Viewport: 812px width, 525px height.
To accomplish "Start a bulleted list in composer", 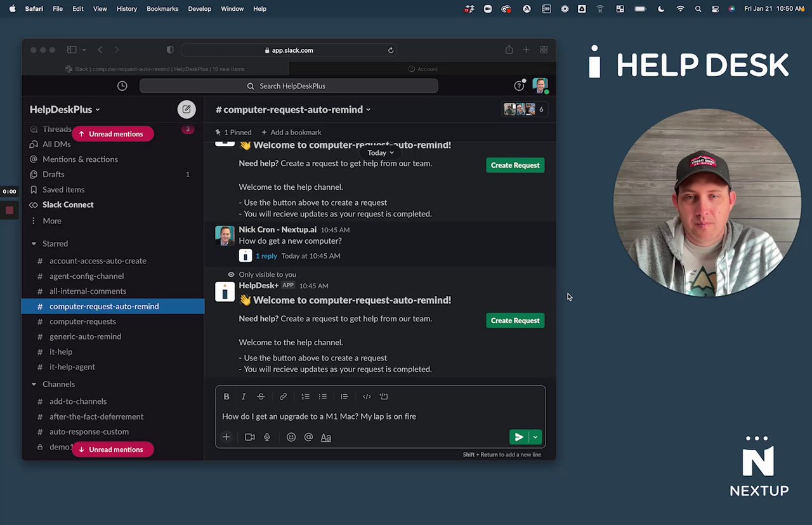I will [x=323, y=396].
